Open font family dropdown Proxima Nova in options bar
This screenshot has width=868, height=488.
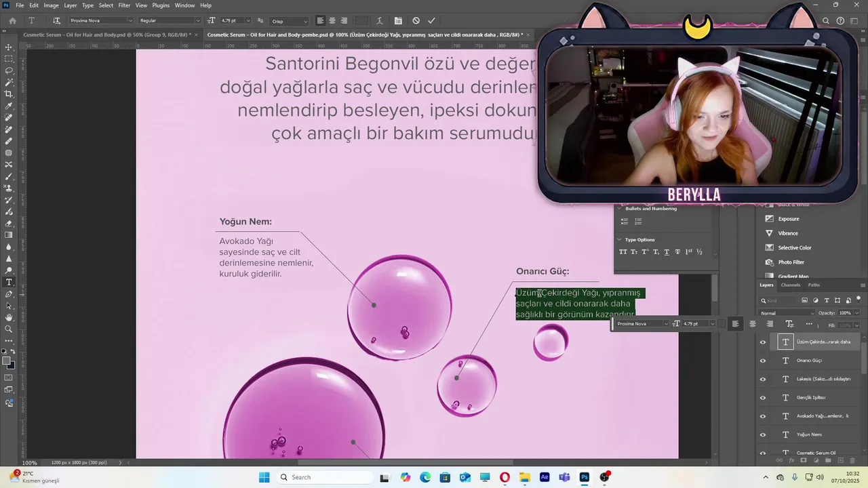point(101,21)
